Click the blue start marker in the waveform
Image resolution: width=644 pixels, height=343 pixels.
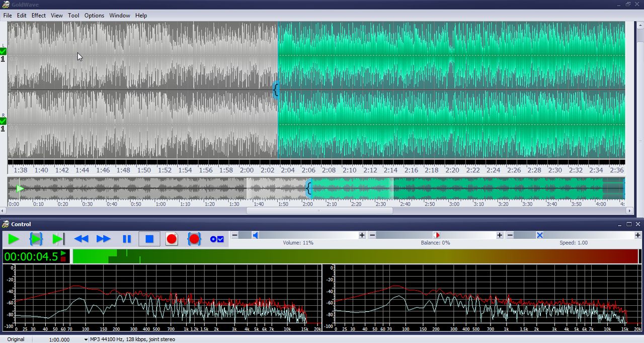coord(276,90)
